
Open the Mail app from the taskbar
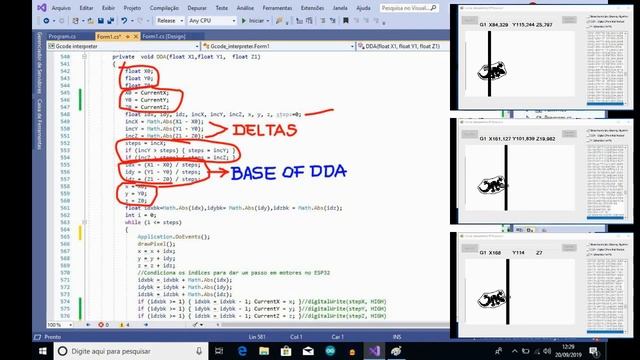(308, 351)
